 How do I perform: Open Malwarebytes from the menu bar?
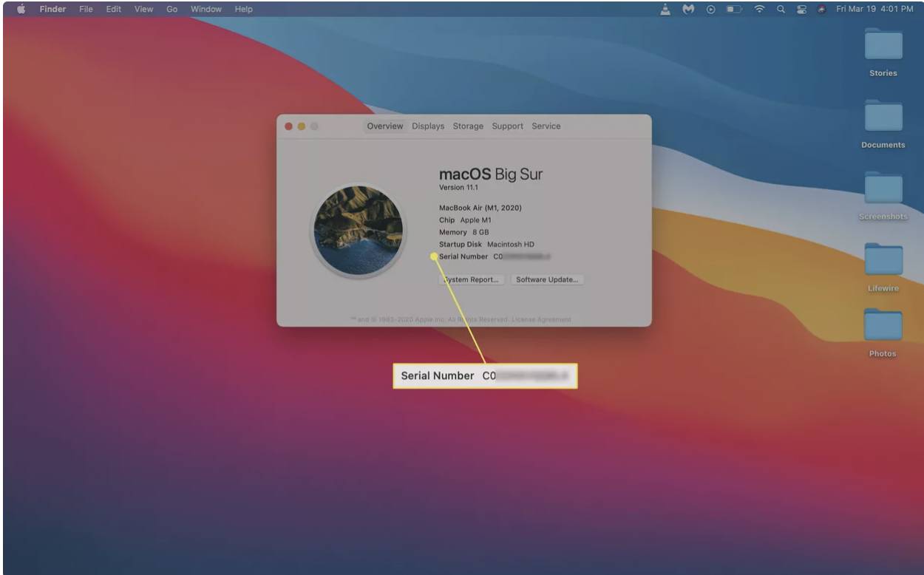coord(689,9)
